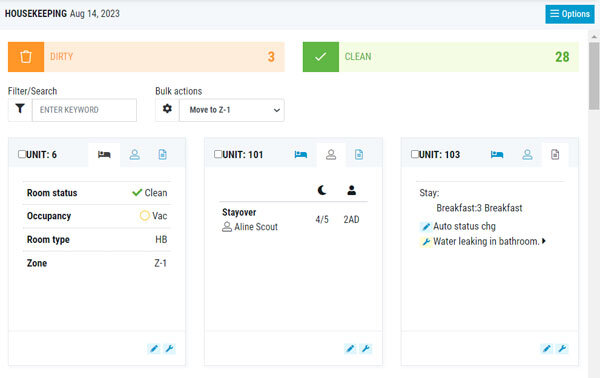Click the bulk actions gear icon

coord(167,109)
